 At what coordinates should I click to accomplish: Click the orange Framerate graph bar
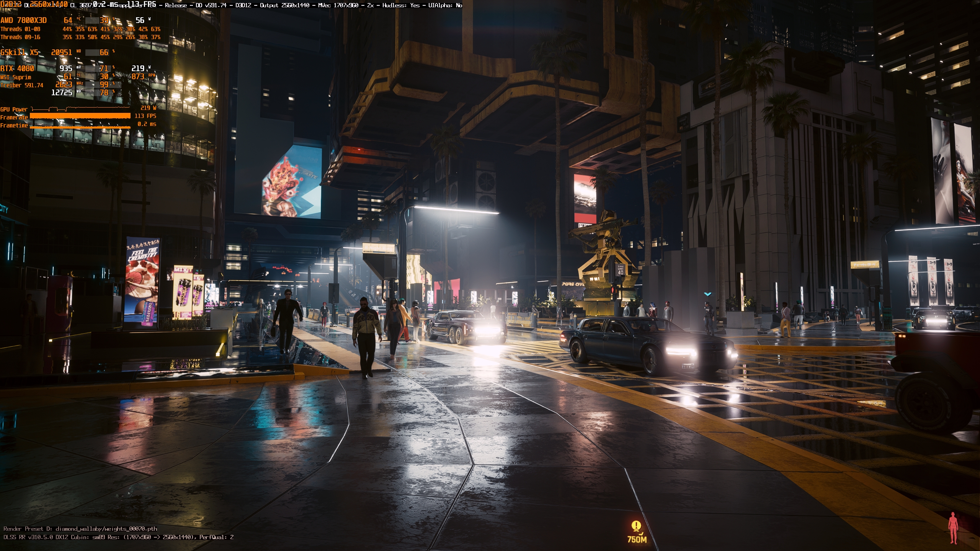pos(80,116)
